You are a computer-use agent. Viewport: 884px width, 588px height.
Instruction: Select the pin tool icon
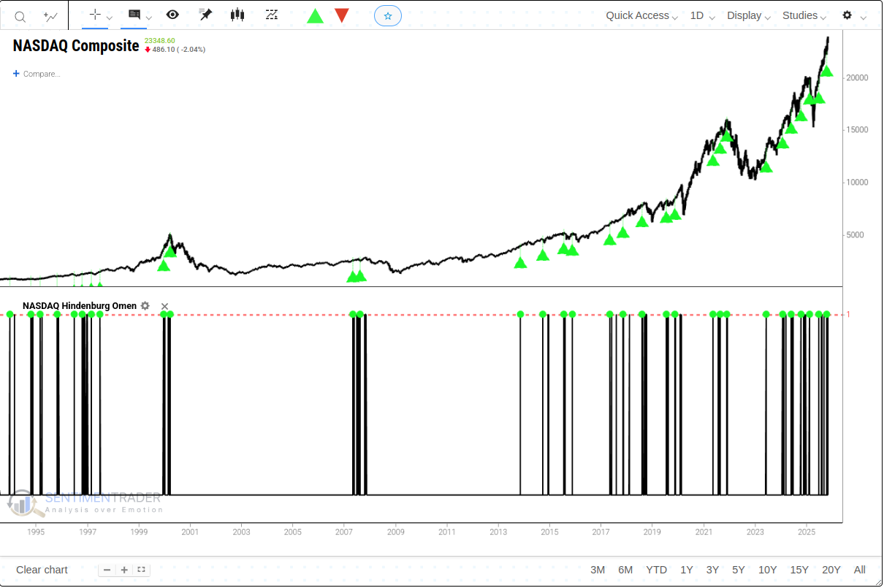[205, 15]
